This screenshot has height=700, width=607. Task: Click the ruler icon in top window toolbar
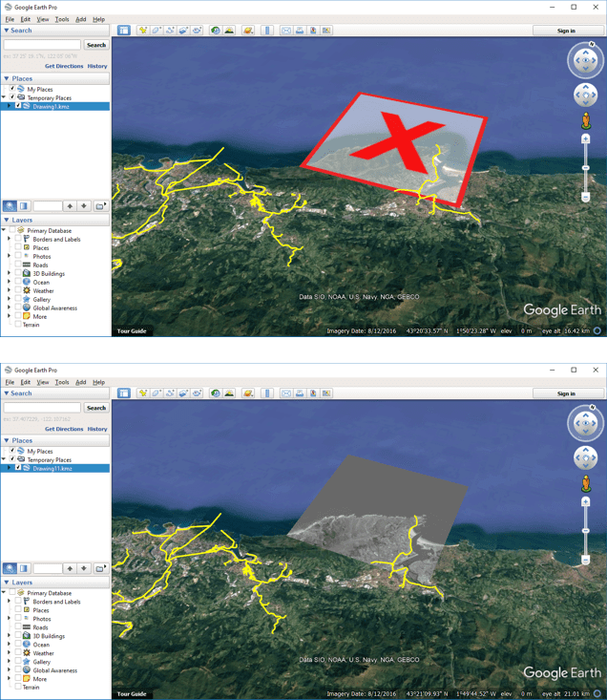pyautogui.click(x=267, y=31)
